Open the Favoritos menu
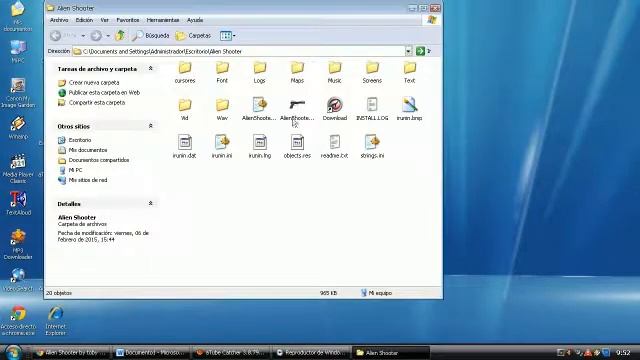This screenshot has width=640, height=360. click(x=128, y=20)
